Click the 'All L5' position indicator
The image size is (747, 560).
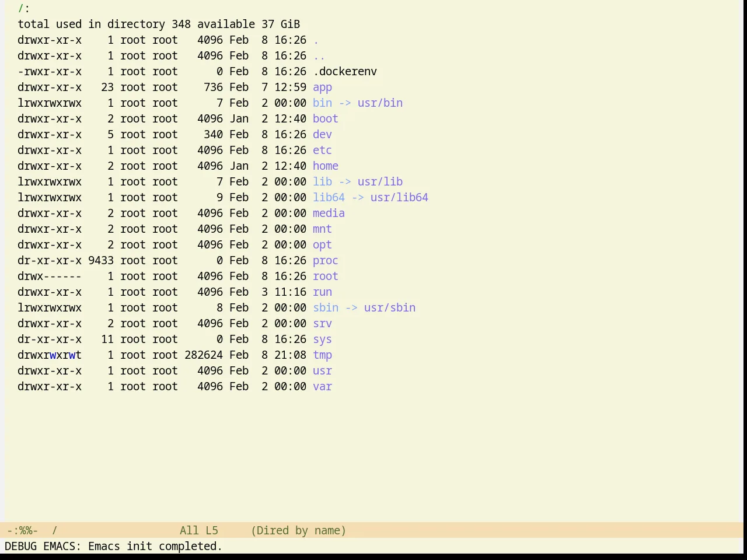198,530
